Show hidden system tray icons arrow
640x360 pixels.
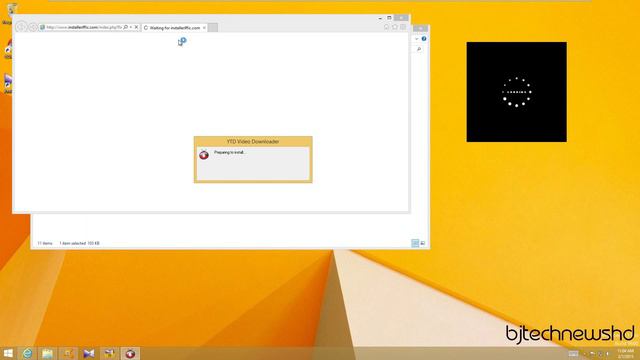584,354
